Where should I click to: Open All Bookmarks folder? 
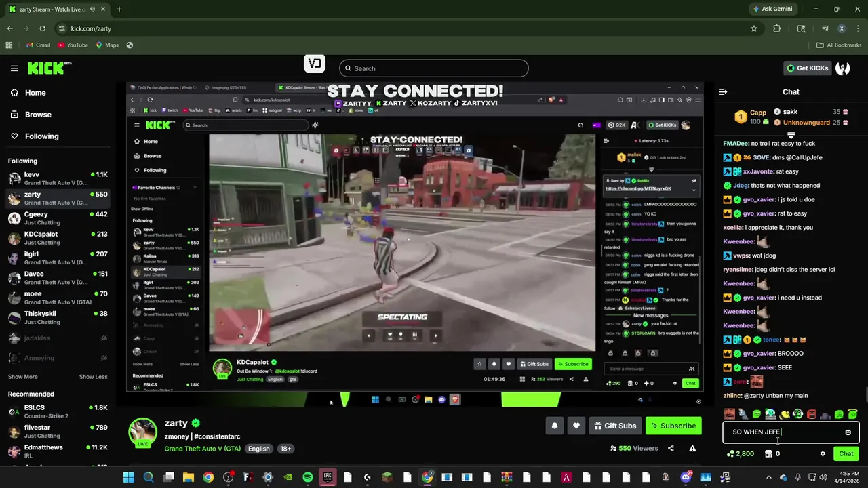(x=839, y=45)
